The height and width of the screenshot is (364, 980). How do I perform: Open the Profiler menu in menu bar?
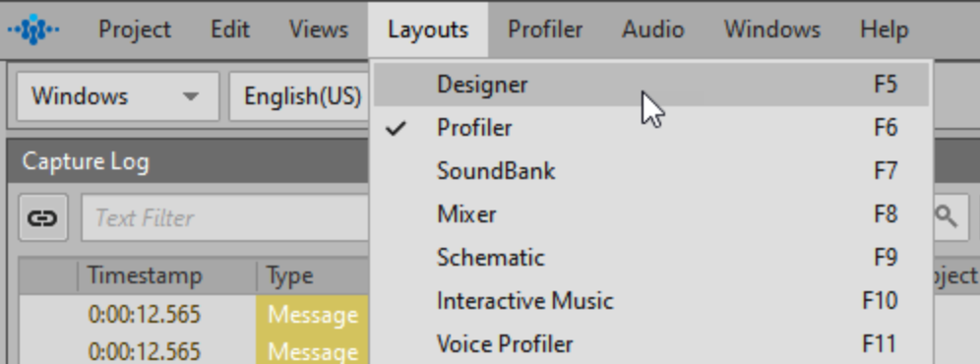pos(545,30)
